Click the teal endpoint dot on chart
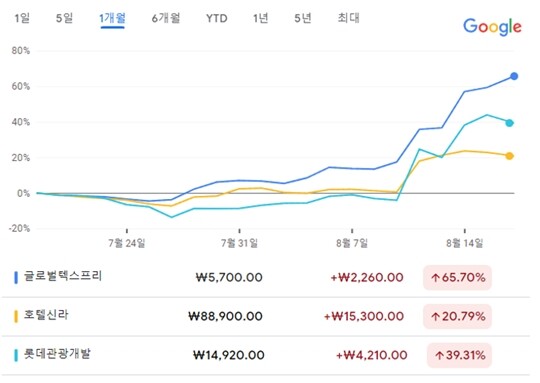540x383 pixels. pos(509,123)
